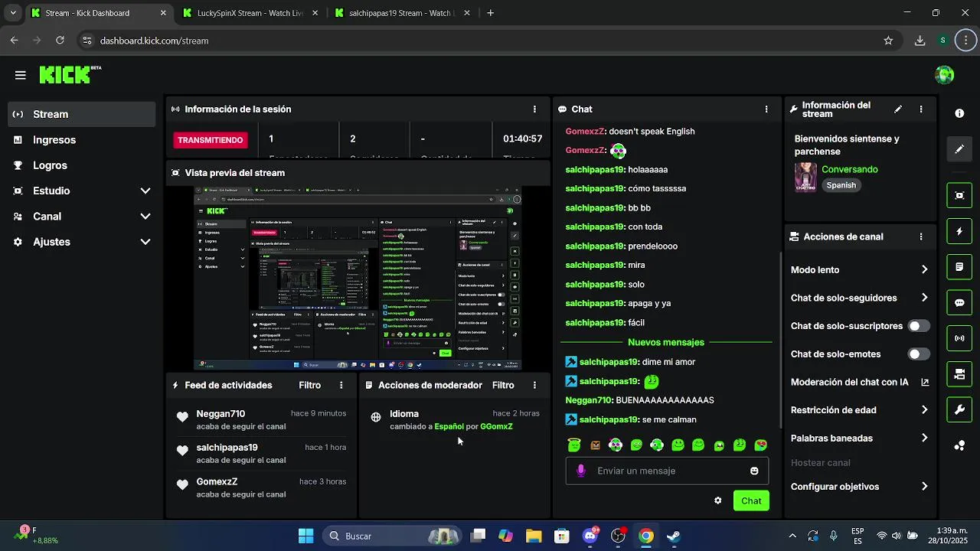The image size is (980, 551).
Task: Open the hamburger navigation menu
Action: [x=21, y=75]
